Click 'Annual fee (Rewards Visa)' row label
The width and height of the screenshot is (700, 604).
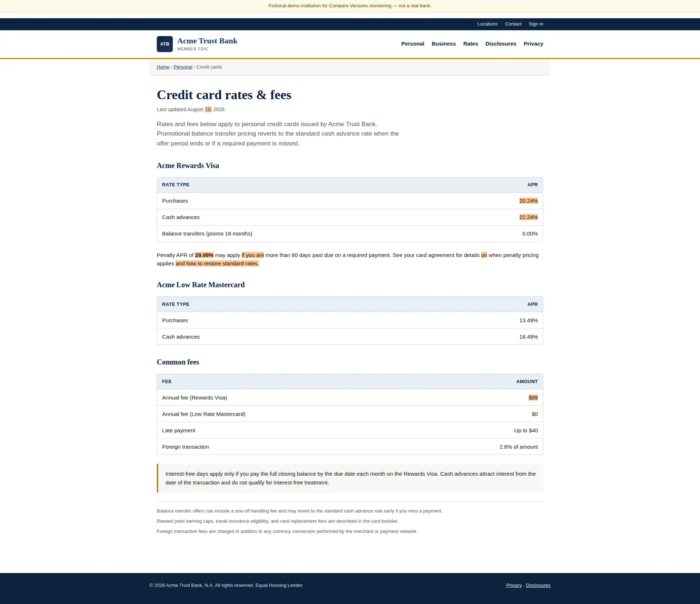coord(194,398)
